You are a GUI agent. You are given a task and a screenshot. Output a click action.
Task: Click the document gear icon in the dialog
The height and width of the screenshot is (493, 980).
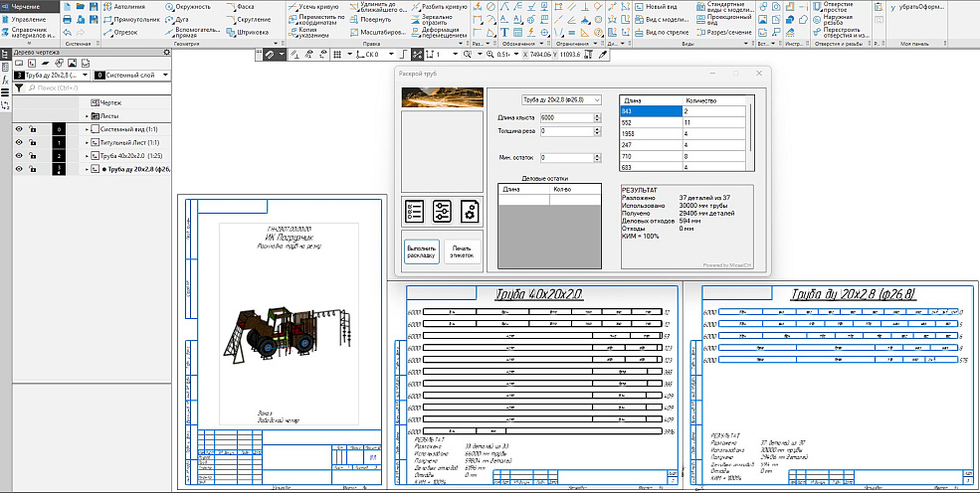[470, 211]
